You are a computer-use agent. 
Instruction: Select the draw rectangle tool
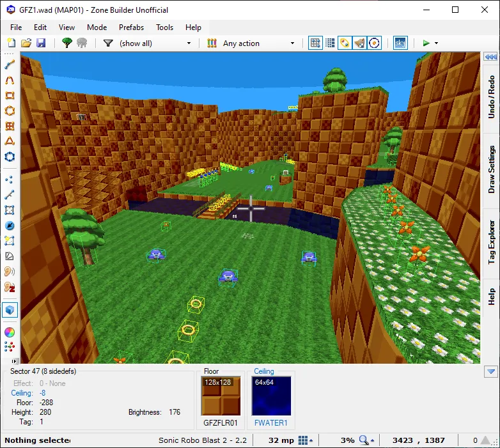tap(10, 95)
